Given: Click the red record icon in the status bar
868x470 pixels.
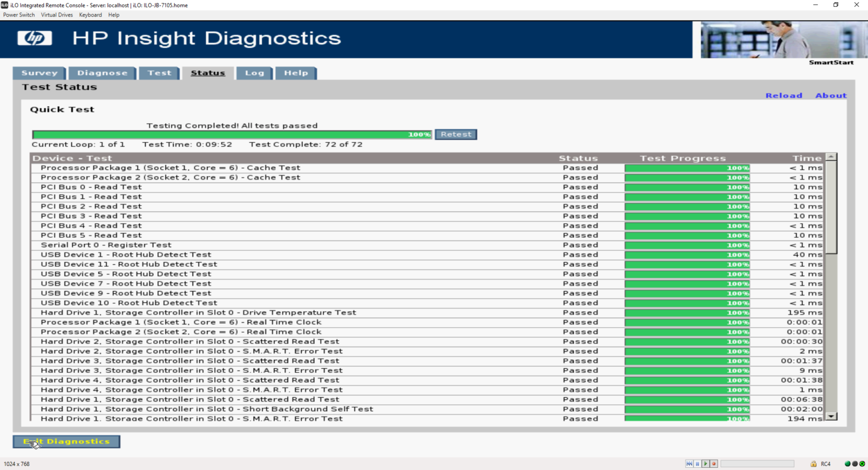Looking at the screenshot, I should [x=713, y=463].
